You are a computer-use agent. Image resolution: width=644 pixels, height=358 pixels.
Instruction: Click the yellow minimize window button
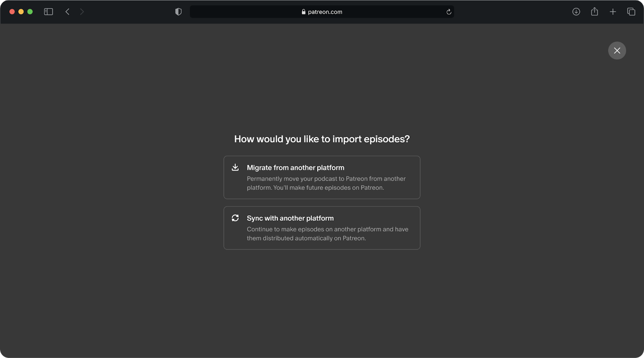(x=21, y=12)
